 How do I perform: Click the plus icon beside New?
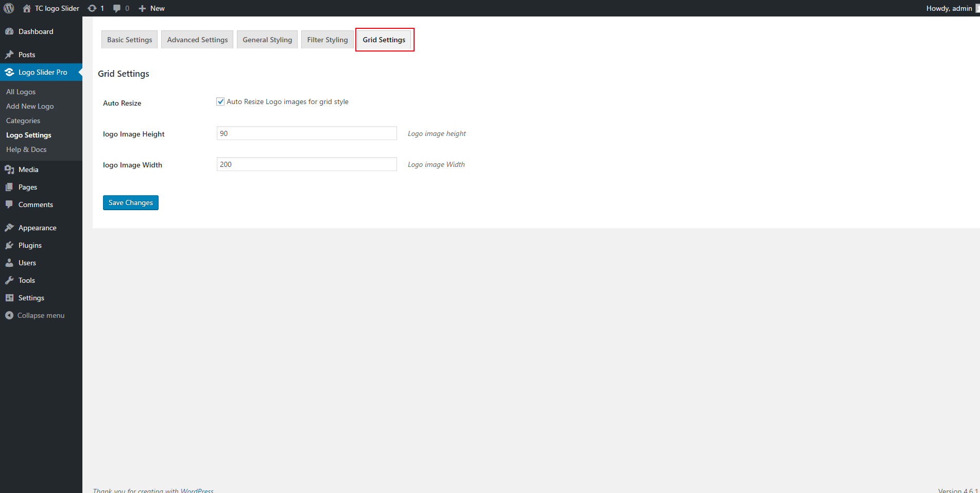pos(143,8)
